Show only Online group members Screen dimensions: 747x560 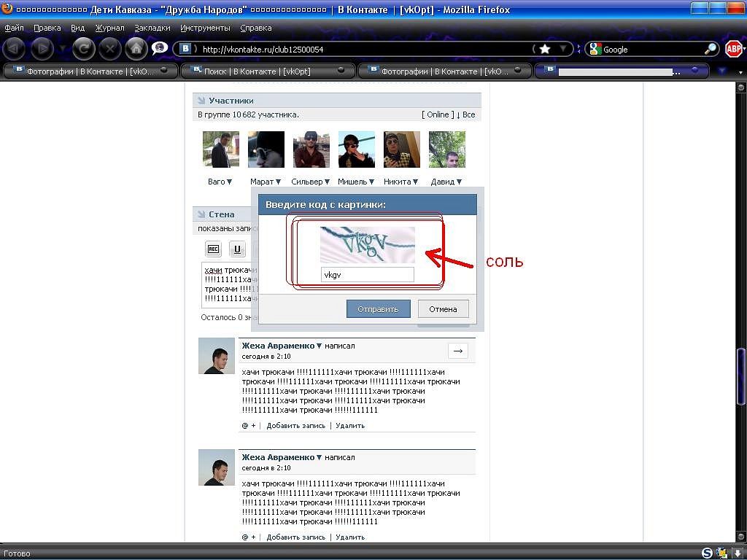point(438,114)
